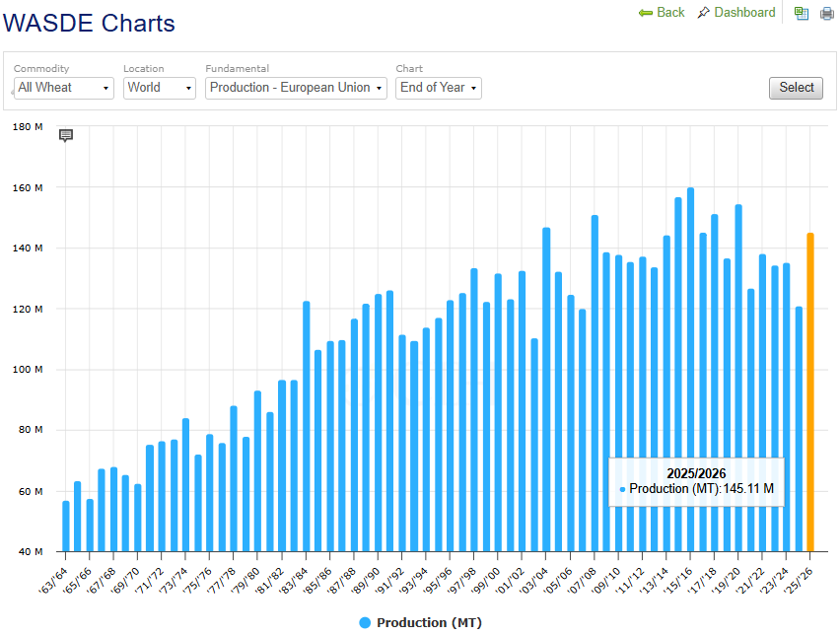
Task: Open the Fundamental dropdown for Production - European Union
Action: [x=297, y=88]
